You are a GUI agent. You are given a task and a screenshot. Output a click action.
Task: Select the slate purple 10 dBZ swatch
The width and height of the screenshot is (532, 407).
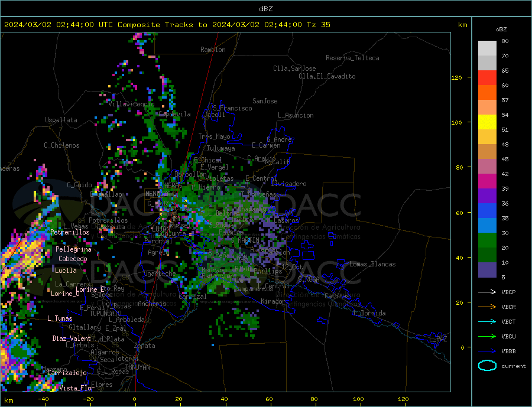(487, 269)
